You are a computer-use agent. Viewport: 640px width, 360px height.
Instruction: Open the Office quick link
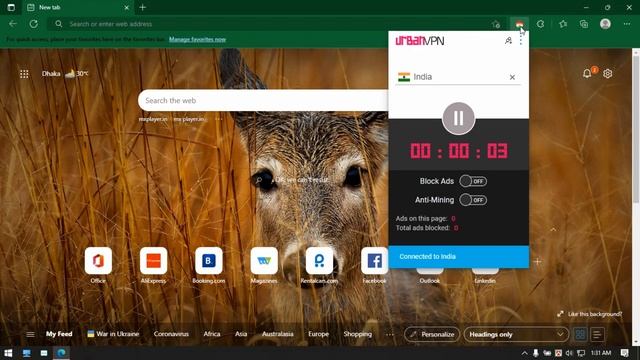click(98, 265)
